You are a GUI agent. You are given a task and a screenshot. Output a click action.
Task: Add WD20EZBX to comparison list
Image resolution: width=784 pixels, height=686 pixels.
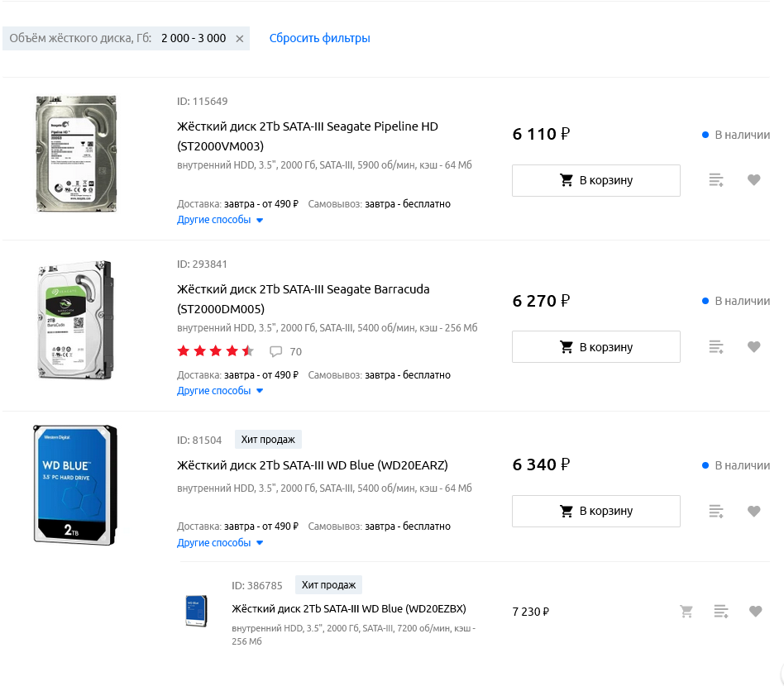[721, 611]
